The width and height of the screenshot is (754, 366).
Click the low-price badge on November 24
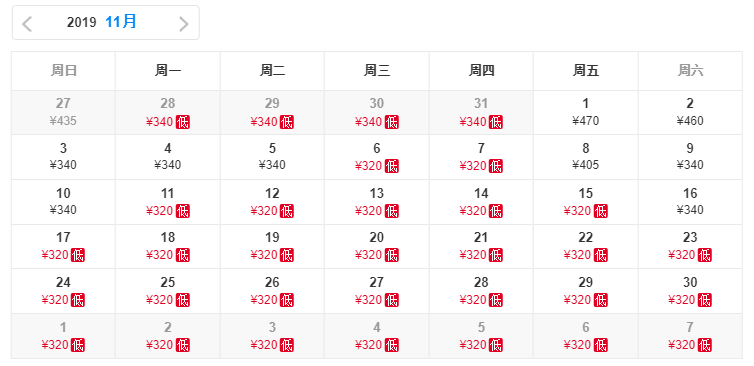tap(78, 300)
